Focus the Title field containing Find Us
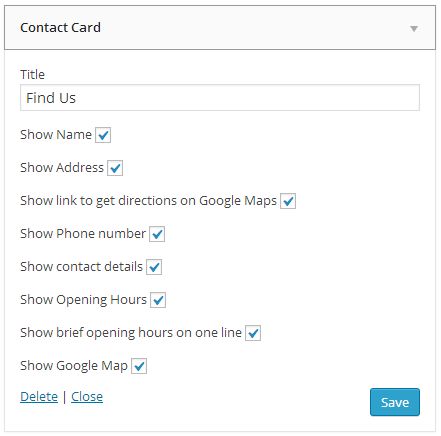Viewport: 441px width, 436px height. [220, 98]
